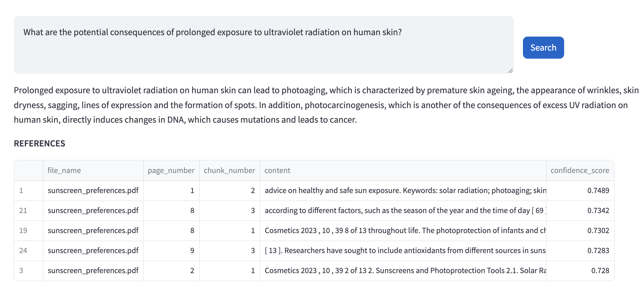The image size is (644, 298).
Task: Select row index 24 cell
Action: pos(29,251)
